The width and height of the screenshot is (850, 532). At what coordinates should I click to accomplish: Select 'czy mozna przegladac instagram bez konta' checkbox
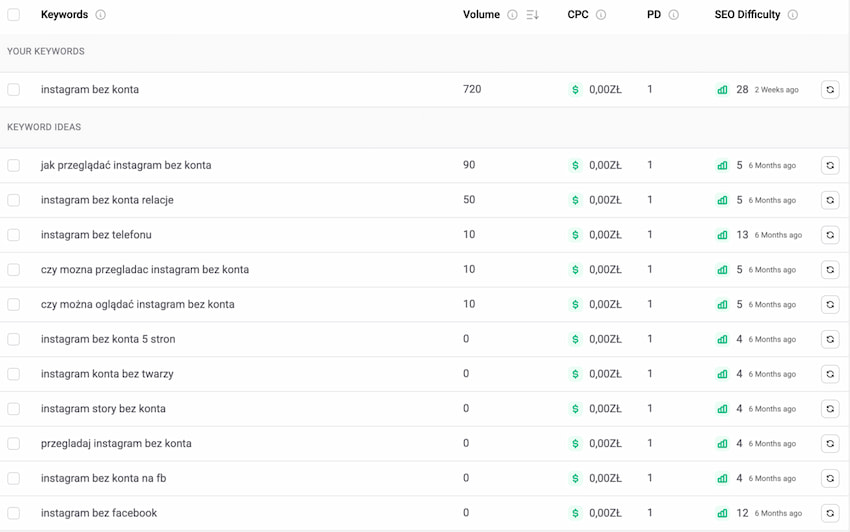pos(14,270)
